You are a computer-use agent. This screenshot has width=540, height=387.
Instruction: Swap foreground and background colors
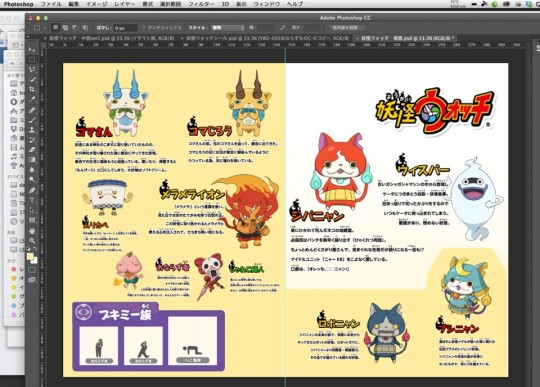point(35,249)
